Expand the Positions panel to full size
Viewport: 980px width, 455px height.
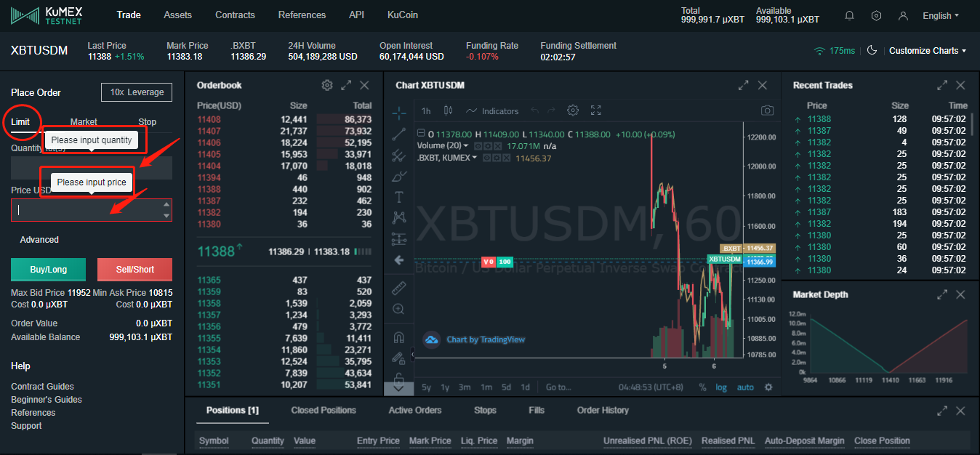[x=942, y=411]
